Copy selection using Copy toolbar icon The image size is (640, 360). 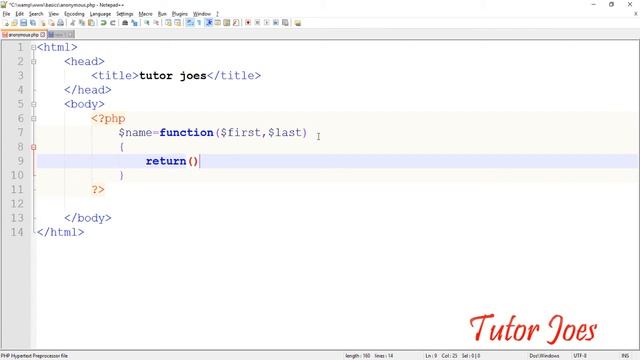coord(82,23)
